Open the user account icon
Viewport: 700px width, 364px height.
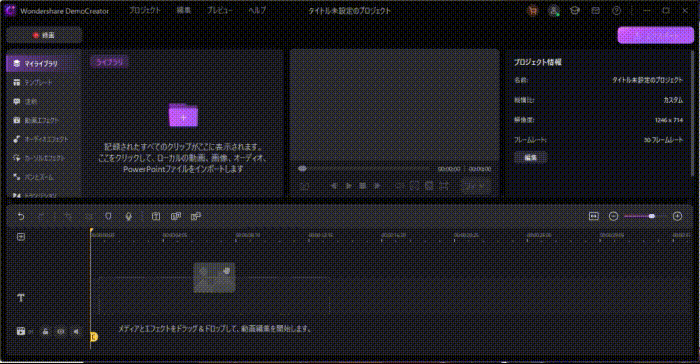(554, 11)
